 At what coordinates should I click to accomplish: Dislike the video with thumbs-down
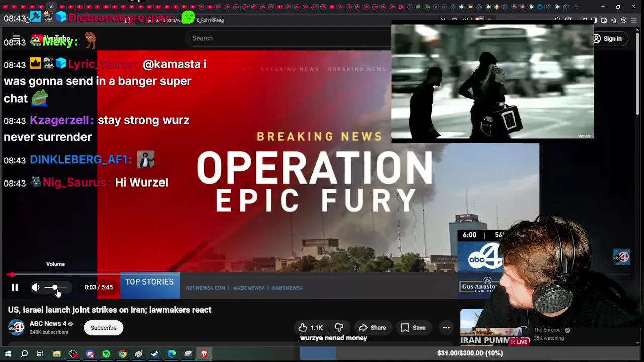pos(339,328)
